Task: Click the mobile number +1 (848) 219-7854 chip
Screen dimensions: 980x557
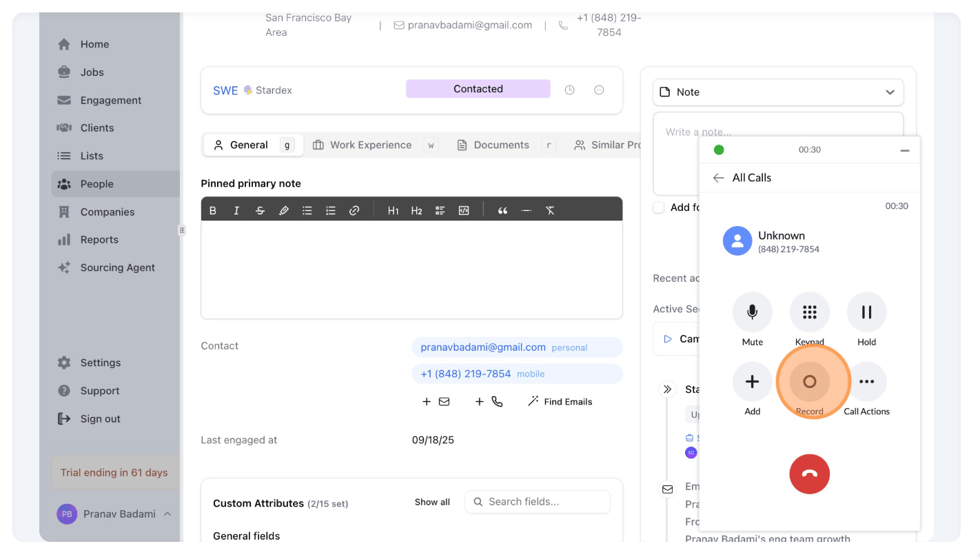Action: pos(517,374)
